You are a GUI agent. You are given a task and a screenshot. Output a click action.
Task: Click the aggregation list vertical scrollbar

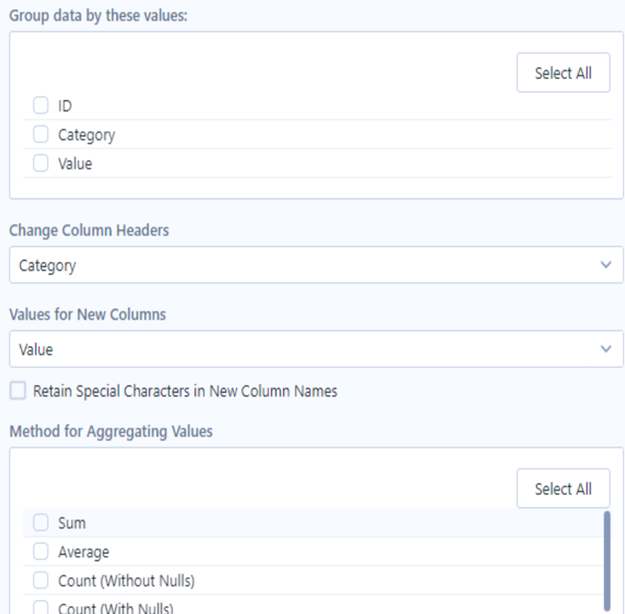click(x=607, y=560)
